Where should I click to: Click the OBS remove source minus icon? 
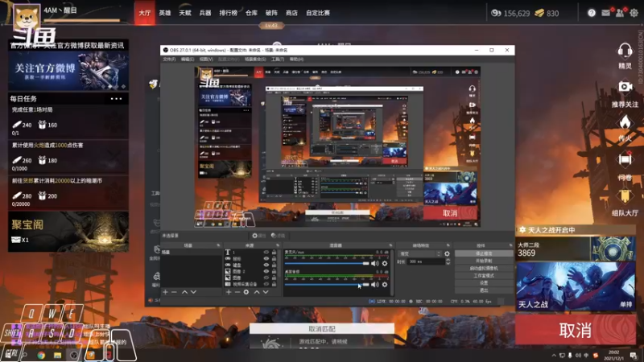(237, 292)
